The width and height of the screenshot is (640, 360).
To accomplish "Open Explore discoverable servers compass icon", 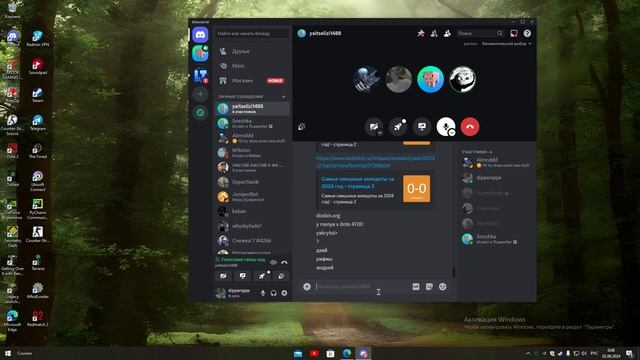I will [200, 113].
